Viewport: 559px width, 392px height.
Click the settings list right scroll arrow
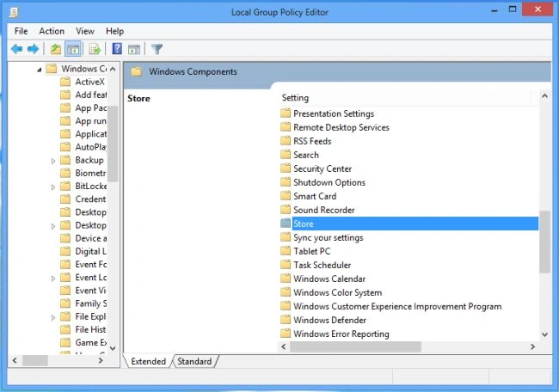(532, 346)
